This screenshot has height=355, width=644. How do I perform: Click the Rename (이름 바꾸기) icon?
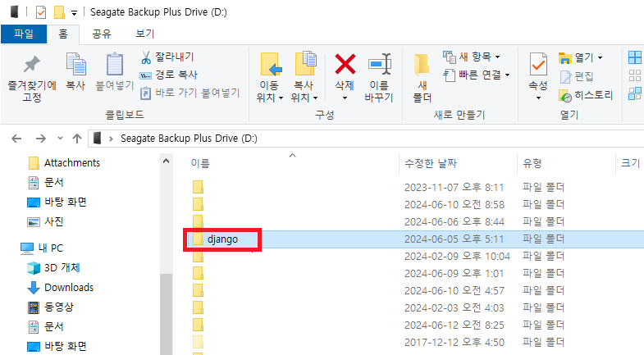click(380, 64)
